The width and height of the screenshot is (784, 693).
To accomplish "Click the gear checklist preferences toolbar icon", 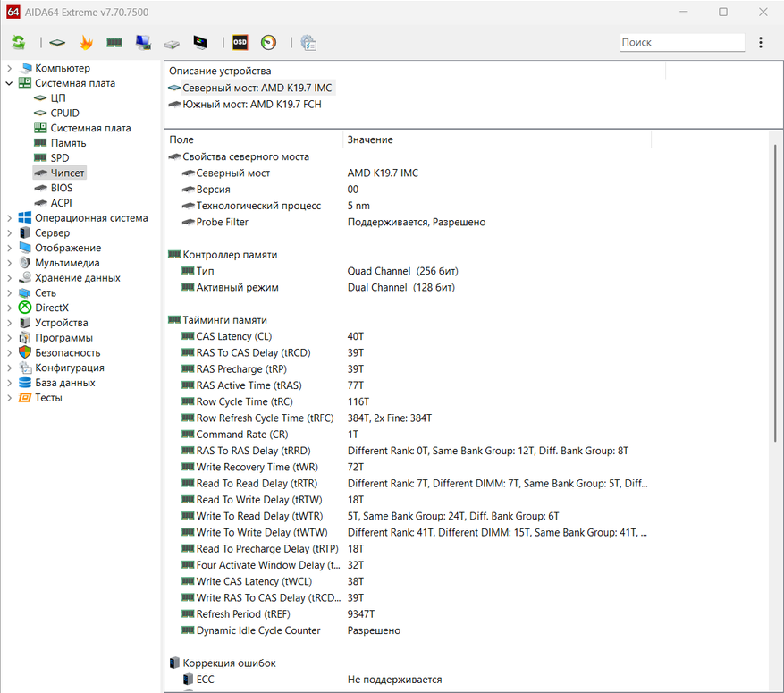I will pos(308,42).
